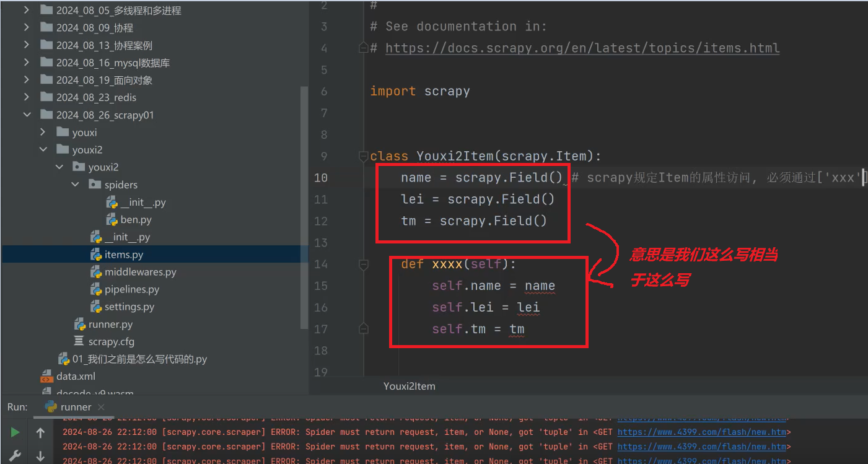
Task: Click the pipelines.py file icon
Action: pyautogui.click(x=96, y=289)
